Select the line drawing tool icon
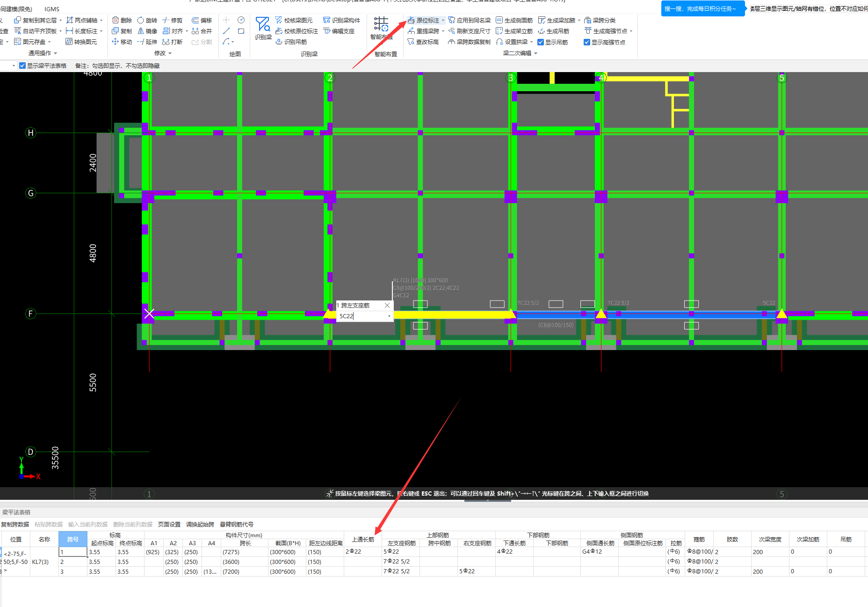The image size is (868, 607). [226, 31]
